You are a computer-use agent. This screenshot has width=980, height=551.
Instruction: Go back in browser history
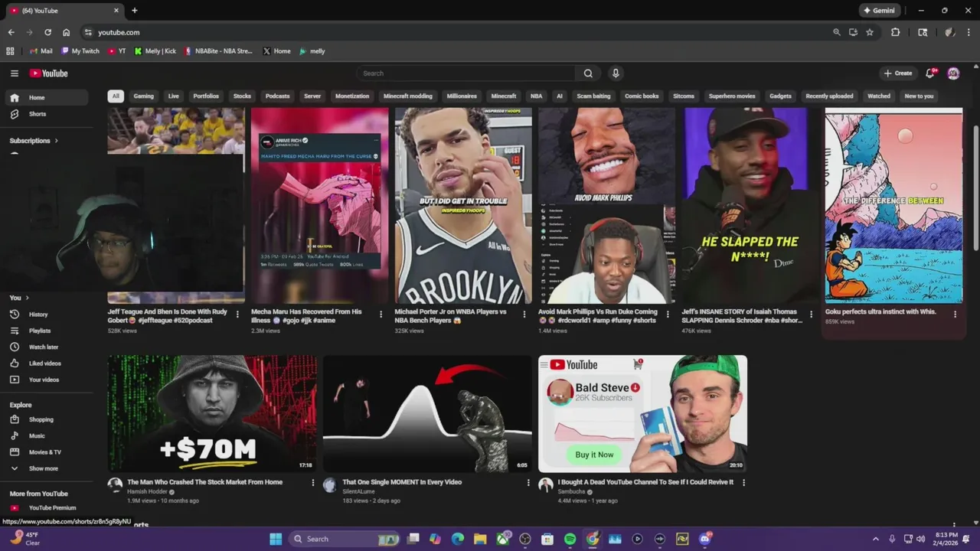coord(11,32)
